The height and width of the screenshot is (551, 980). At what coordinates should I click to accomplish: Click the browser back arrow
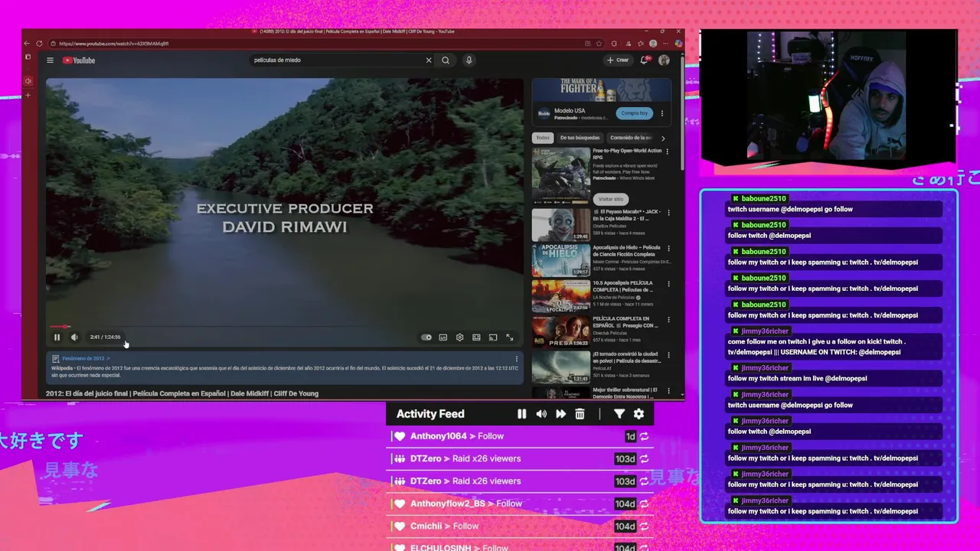click(x=28, y=44)
